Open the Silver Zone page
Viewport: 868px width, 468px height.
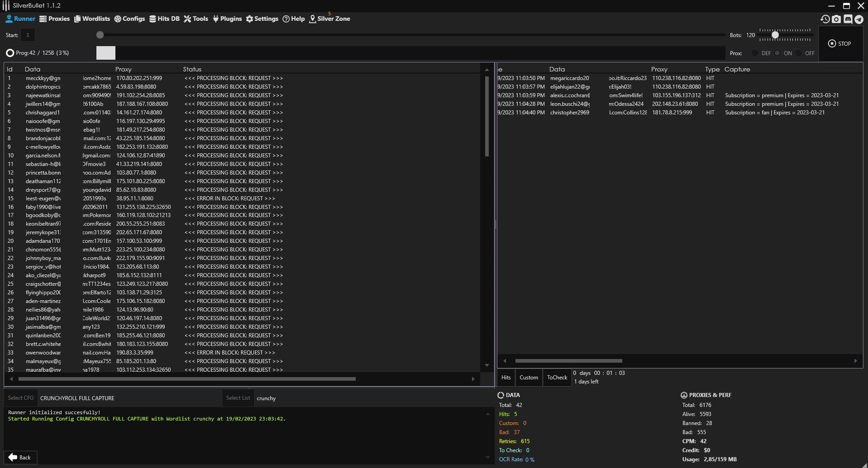[x=329, y=19]
